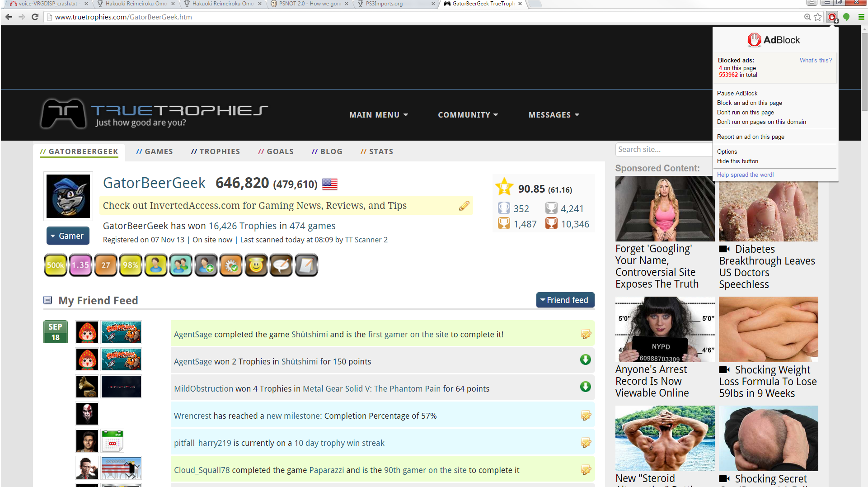
Task: Close the voice-VRGDISP_crash.txt browser tab
Action: (86, 4)
